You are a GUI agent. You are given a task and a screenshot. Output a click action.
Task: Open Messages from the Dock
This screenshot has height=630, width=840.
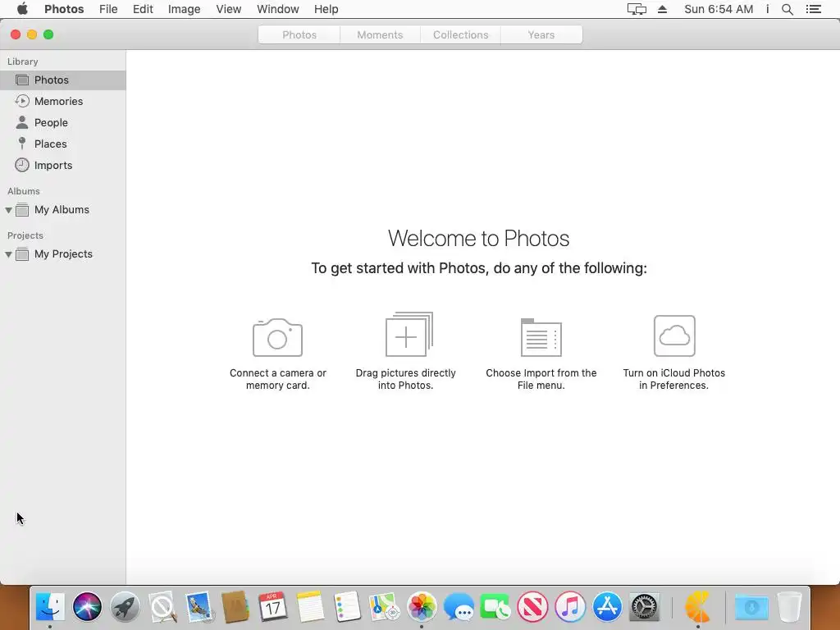459,607
